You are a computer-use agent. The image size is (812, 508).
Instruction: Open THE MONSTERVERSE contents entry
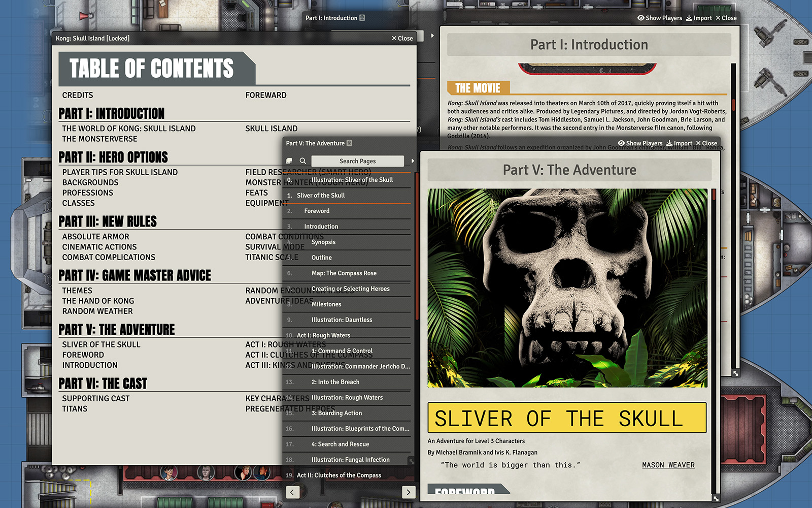click(x=99, y=139)
